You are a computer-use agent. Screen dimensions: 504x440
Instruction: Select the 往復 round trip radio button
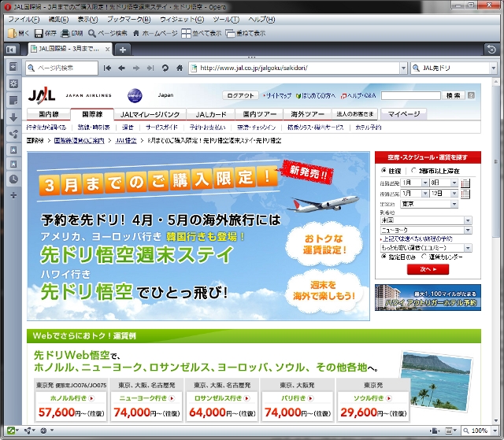[x=384, y=171]
